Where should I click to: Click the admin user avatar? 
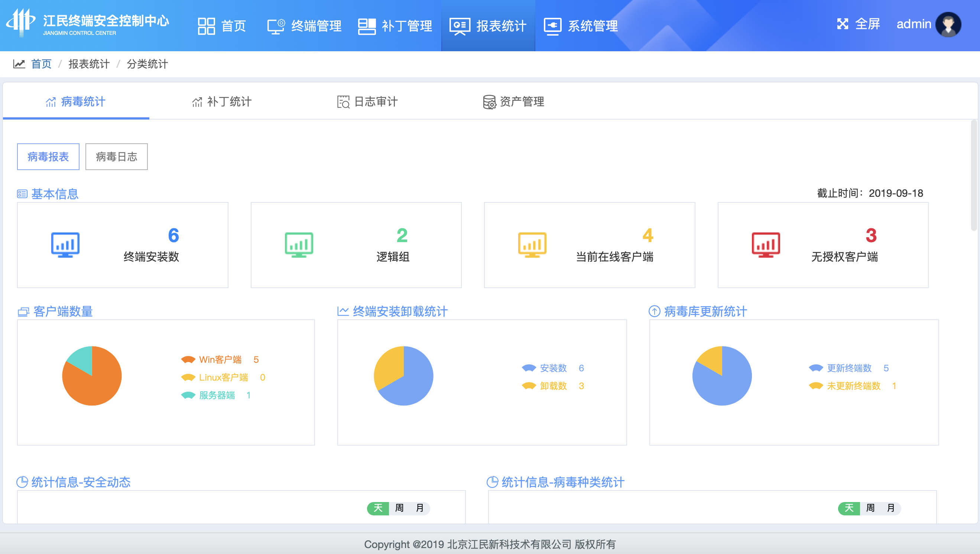pyautogui.click(x=948, y=25)
